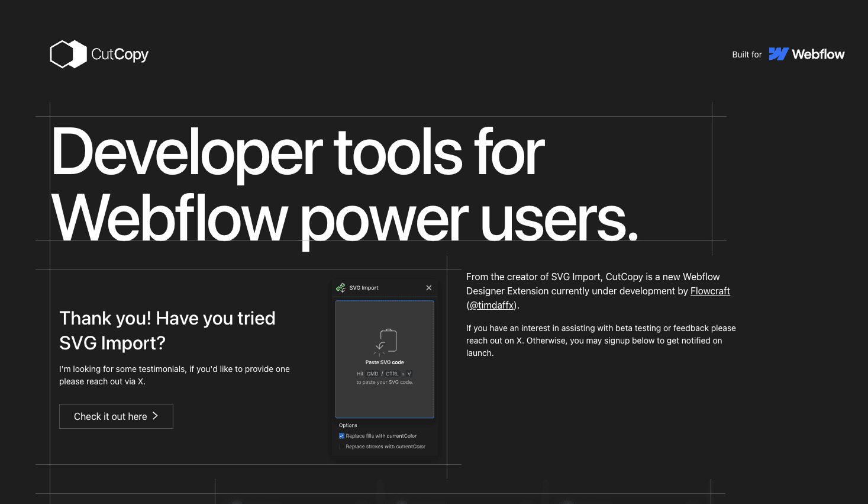Enable Replace strokes with currentColor
Viewport: 868px width, 504px height.
click(341, 446)
